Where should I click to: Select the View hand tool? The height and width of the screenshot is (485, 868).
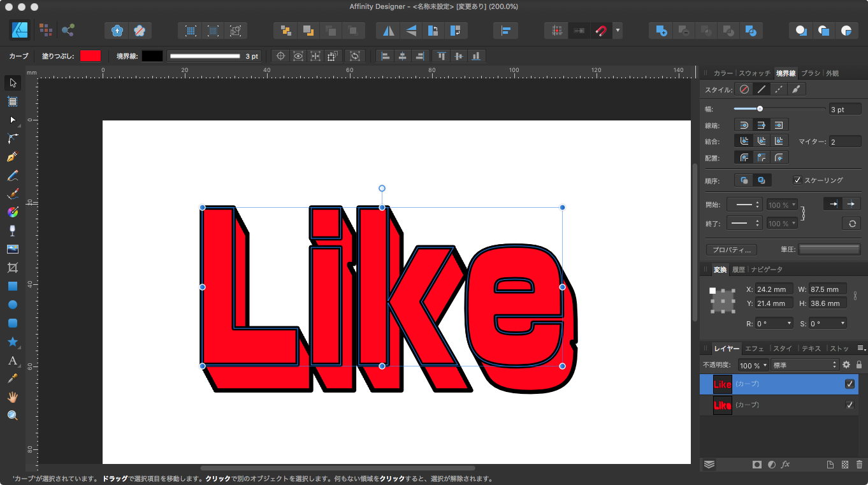click(12, 398)
